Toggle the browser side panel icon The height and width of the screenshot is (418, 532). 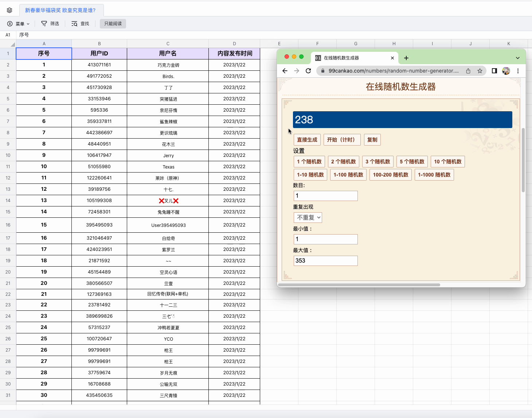coord(494,71)
